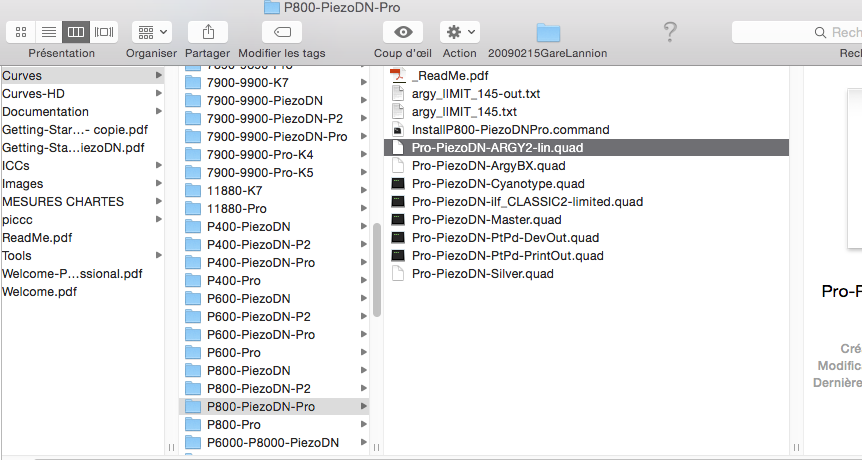Select the _ReadMe.pdf file icon
The width and height of the screenshot is (862, 460).
coord(398,76)
